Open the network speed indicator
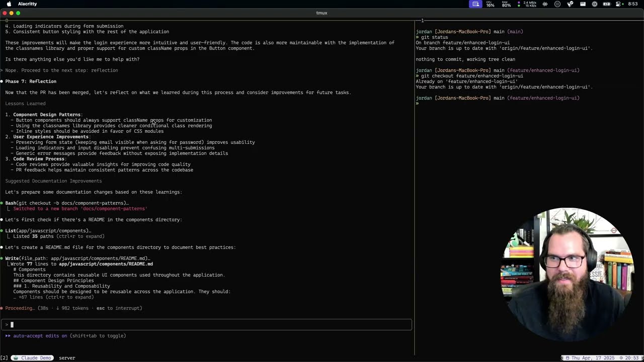Screen dimensions: 644x362 (527, 4)
